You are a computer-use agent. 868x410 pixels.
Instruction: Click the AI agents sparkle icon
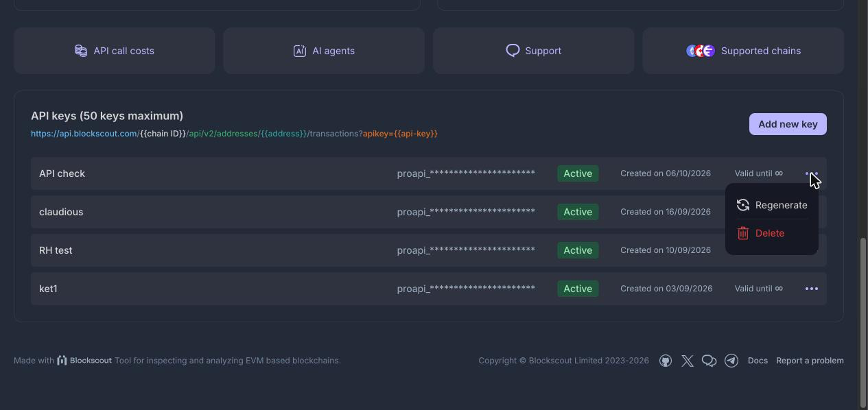300,51
